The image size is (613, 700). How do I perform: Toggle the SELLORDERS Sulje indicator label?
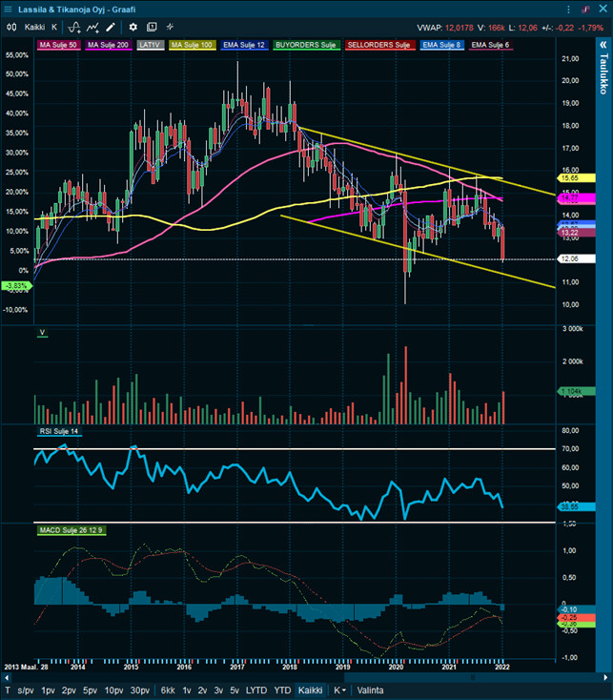point(378,45)
